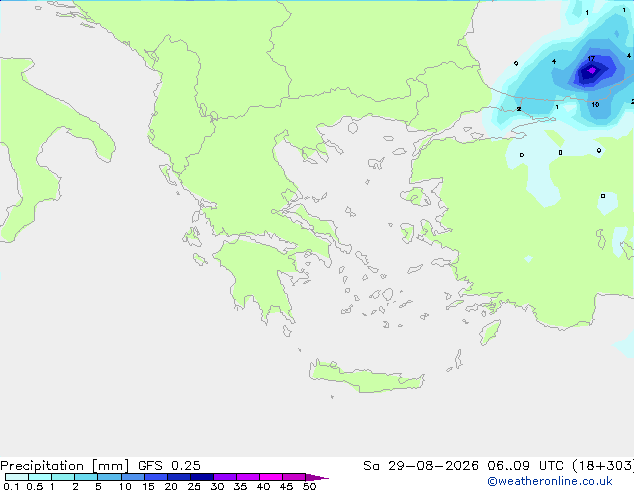Click legend label '25'

point(194,486)
